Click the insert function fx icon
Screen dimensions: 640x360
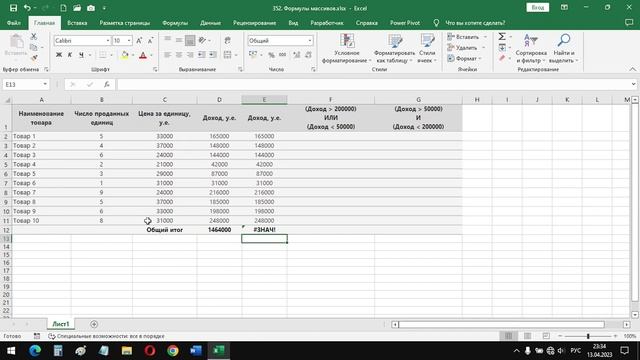[x=107, y=84]
